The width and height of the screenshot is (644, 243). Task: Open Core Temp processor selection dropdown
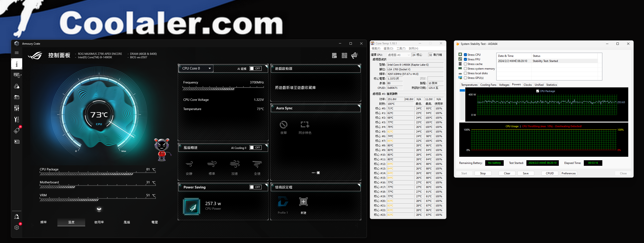pos(399,55)
